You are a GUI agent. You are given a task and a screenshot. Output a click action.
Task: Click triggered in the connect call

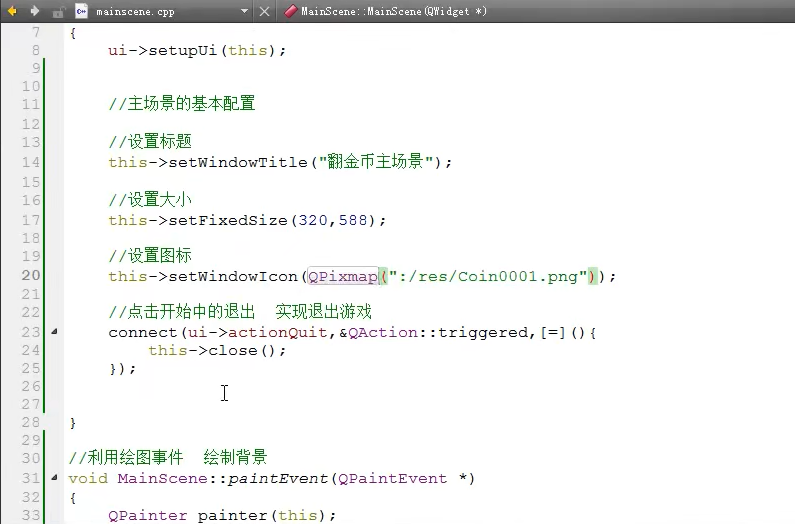(x=483, y=333)
